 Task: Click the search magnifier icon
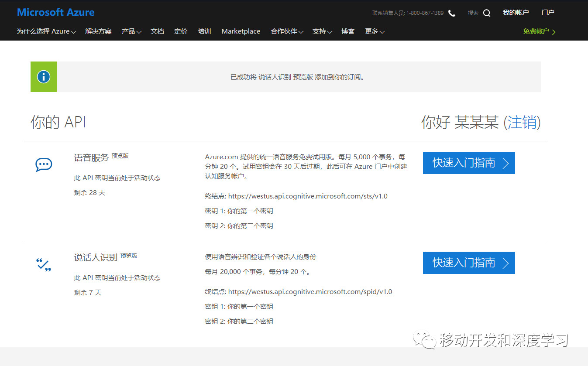tap(487, 13)
